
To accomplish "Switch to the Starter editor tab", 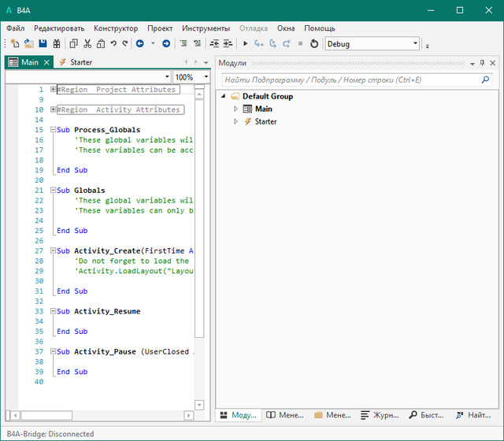I will coord(80,62).
